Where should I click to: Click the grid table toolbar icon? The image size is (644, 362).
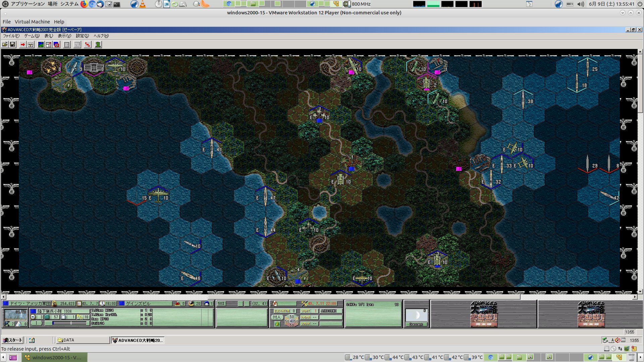coord(67,45)
